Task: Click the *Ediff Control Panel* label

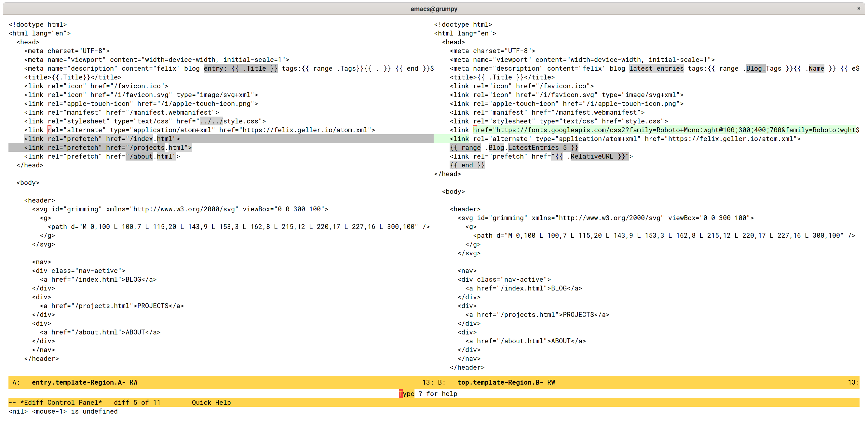Action: point(61,403)
